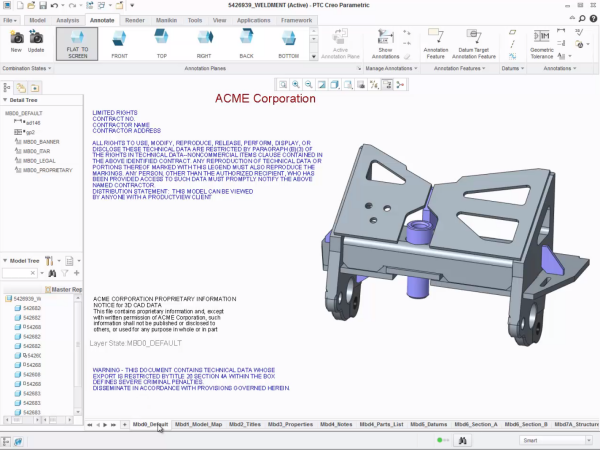Switch to the Analysis ribbon tab

coord(68,20)
